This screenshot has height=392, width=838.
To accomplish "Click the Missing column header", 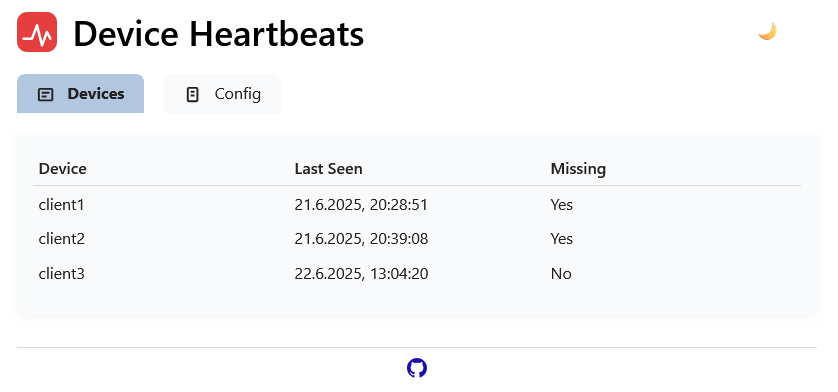I will coord(578,169).
